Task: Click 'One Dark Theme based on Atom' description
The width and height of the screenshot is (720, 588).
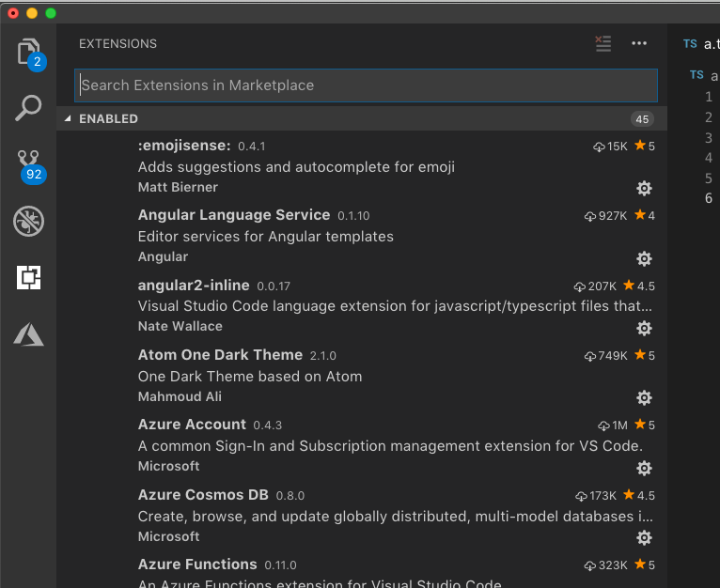Action: tap(250, 377)
